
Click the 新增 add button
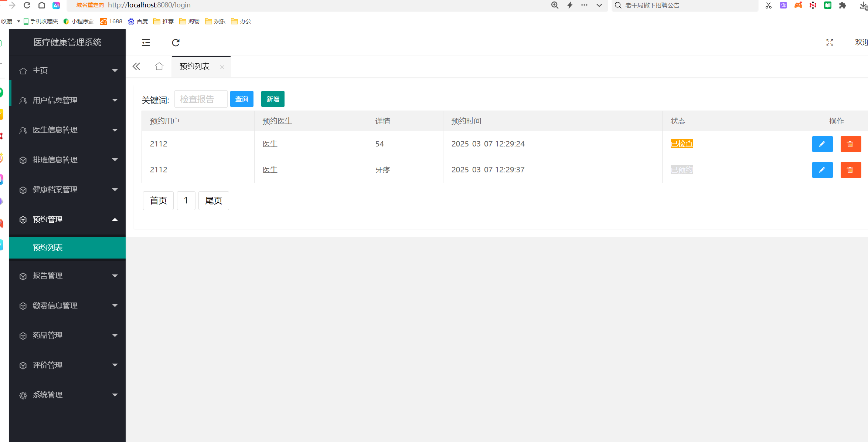point(273,99)
